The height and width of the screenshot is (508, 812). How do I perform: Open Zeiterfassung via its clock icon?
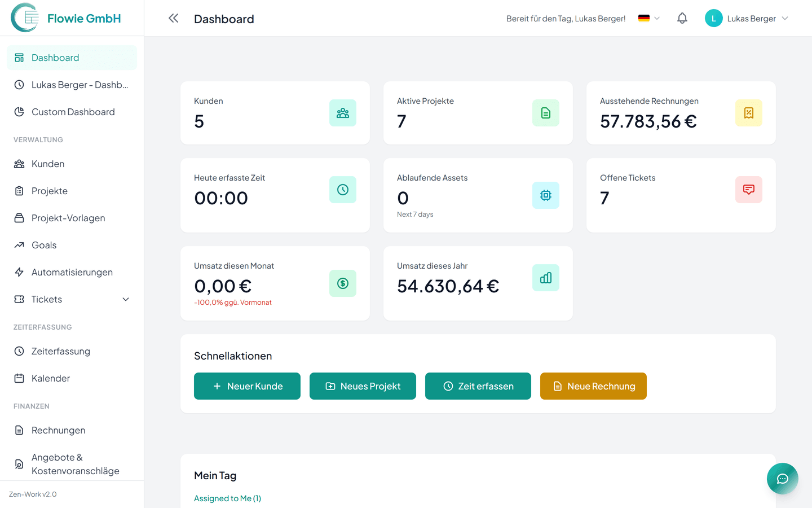[x=19, y=351]
